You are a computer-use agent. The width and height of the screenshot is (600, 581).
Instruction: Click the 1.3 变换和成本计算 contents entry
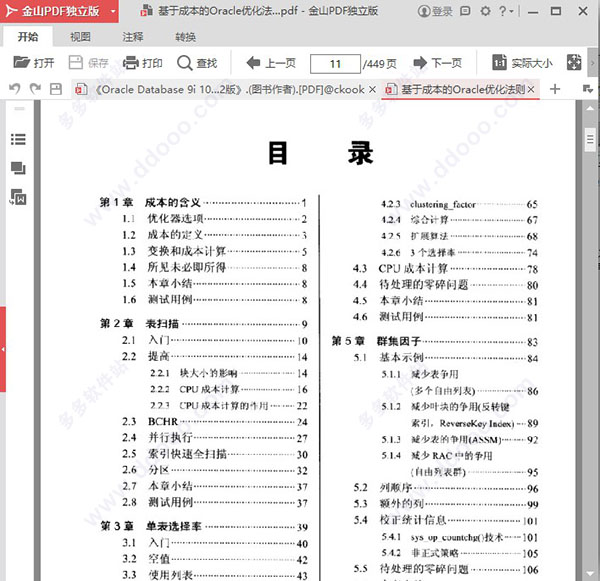coord(215,251)
